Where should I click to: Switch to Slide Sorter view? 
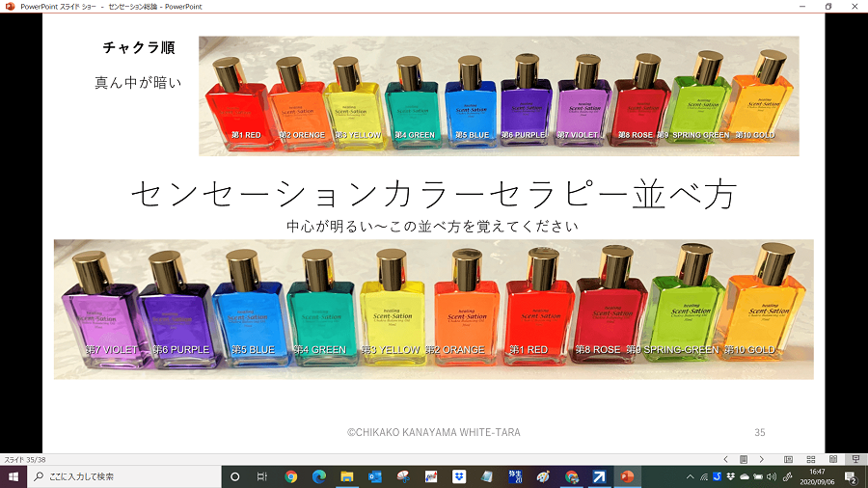811,459
